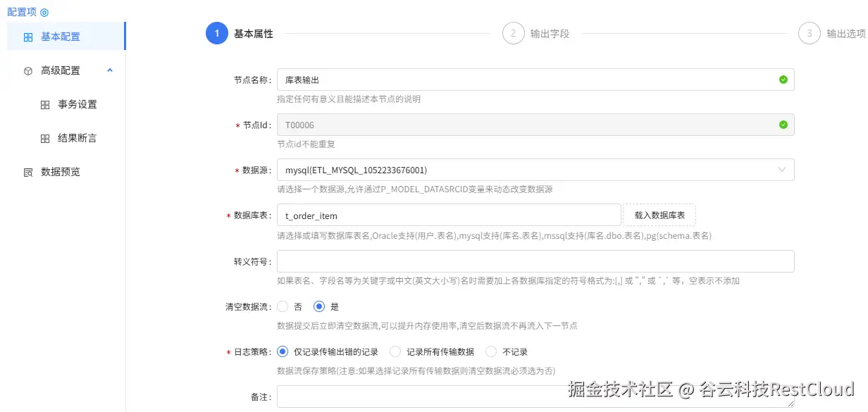Viewport: 868px width, 412px height.
Task: Click the 数据源 label
Action: [257, 170]
